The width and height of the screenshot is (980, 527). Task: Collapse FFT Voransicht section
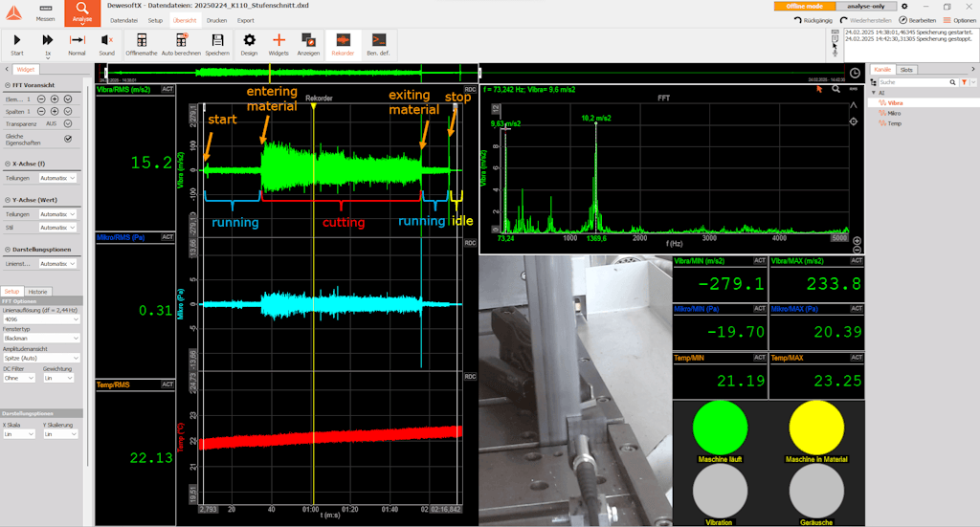(x=8, y=85)
